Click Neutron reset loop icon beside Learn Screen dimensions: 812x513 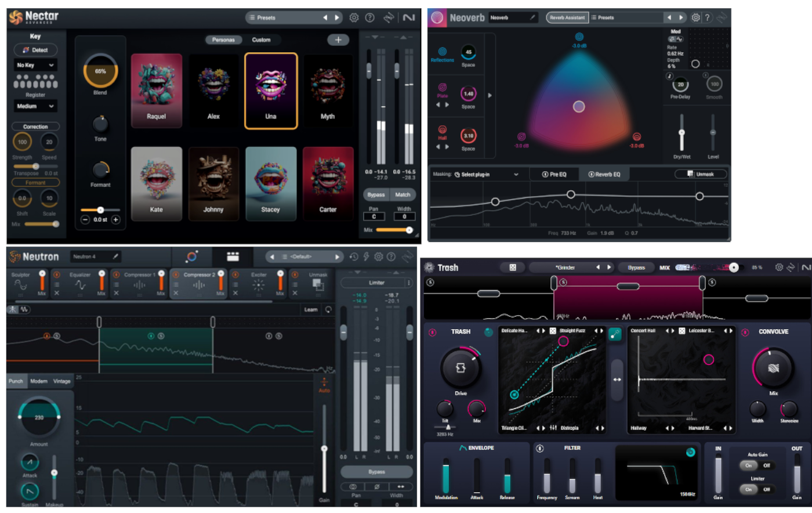point(328,309)
